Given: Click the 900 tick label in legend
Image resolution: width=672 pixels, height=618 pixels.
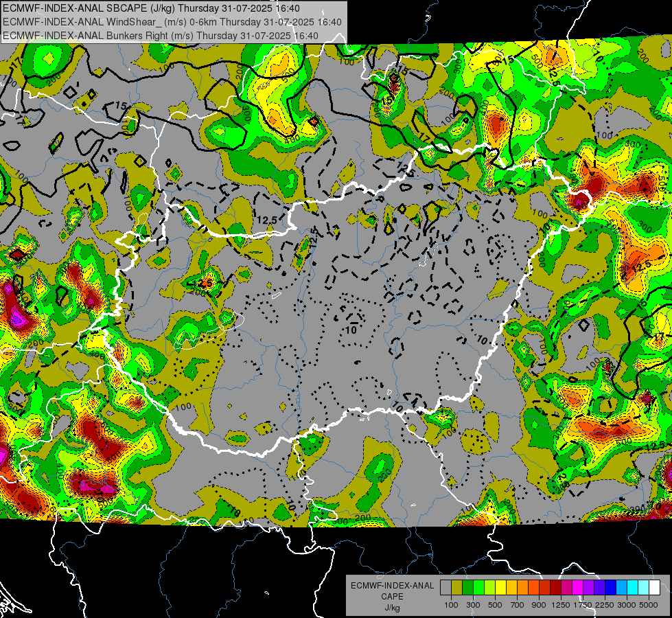Looking at the screenshot, I should point(539,605).
